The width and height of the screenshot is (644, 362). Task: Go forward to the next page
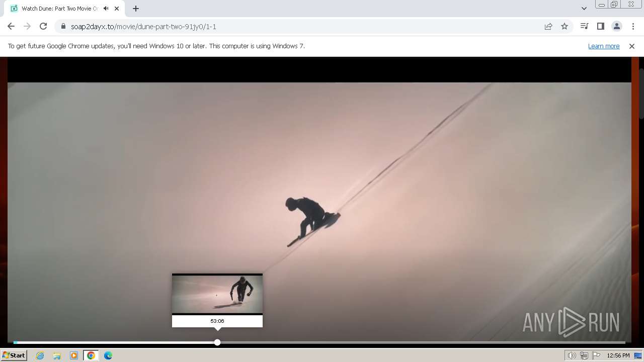click(27, 27)
